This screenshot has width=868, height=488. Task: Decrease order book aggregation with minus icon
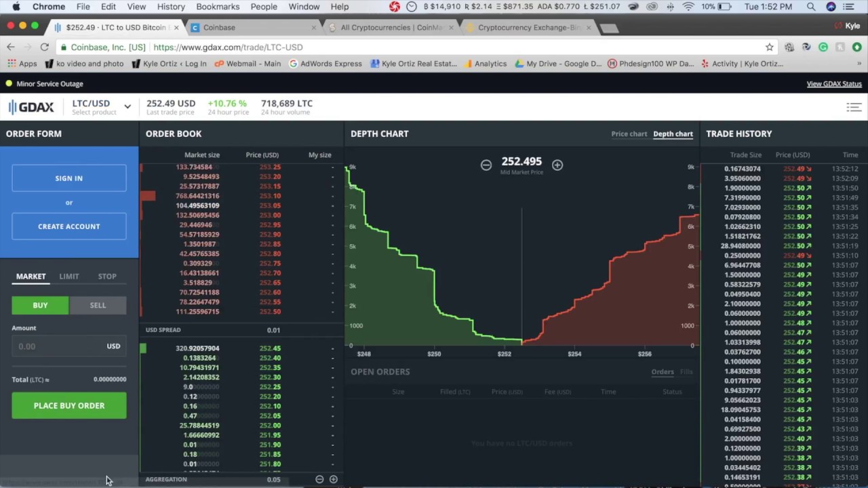pos(319,479)
